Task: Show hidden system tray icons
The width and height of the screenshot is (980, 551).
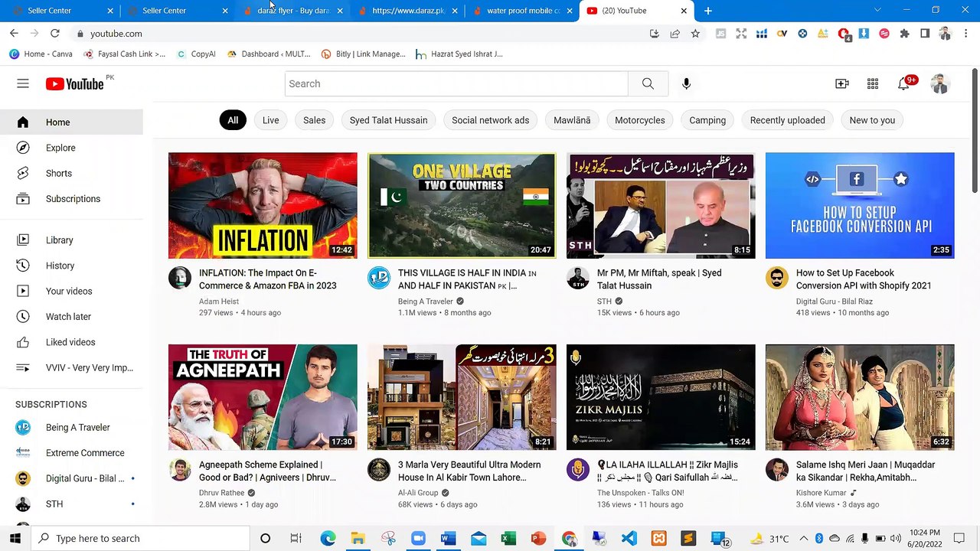Action: click(x=803, y=538)
